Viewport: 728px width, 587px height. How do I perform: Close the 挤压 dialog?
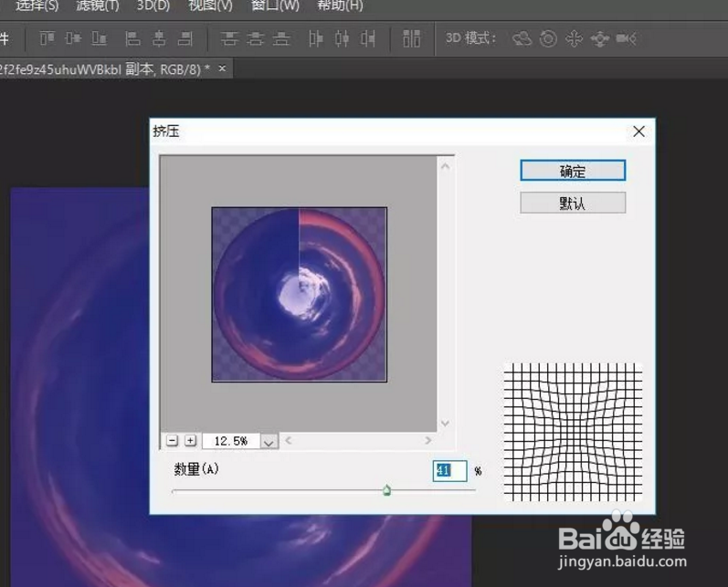tap(638, 131)
